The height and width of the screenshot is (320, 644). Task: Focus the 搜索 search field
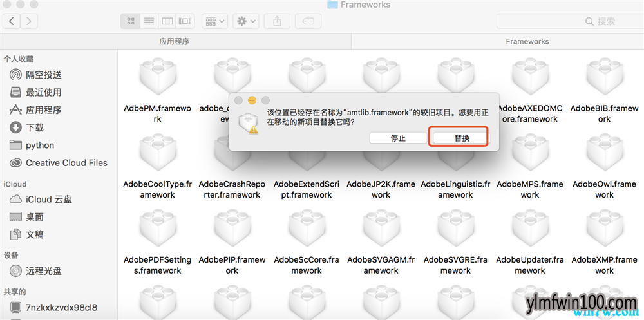click(570, 21)
